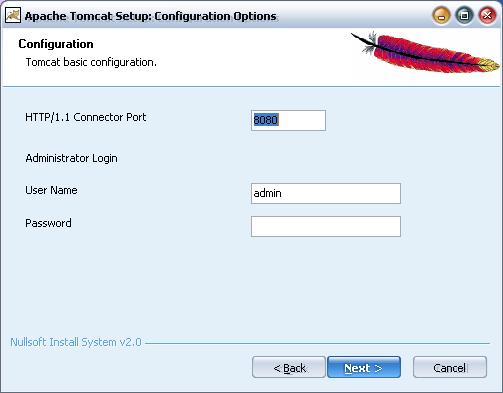Go to previous step with Back
The height and width of the screenshot is (393, 503).
289,367
